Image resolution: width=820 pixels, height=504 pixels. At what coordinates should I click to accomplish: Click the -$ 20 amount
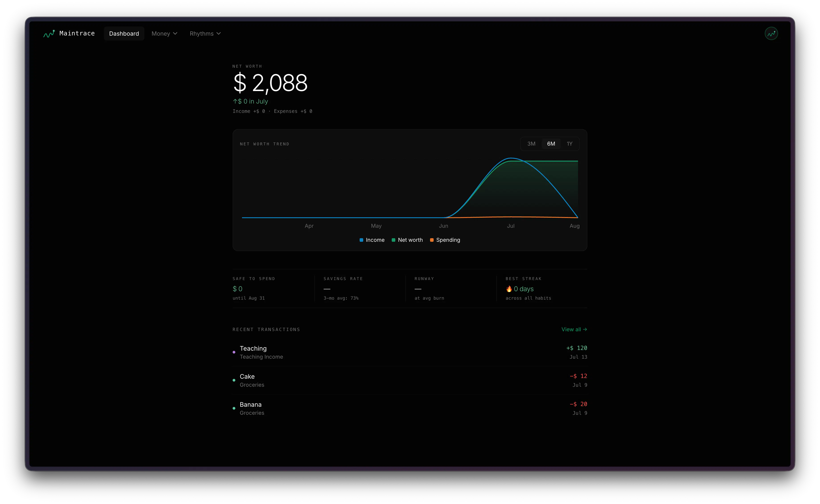[578, 404]
